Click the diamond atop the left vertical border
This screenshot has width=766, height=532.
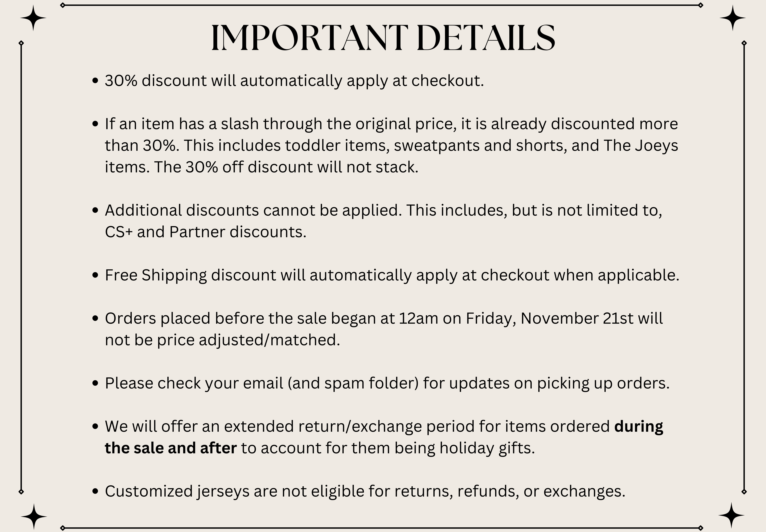[21, 43]
